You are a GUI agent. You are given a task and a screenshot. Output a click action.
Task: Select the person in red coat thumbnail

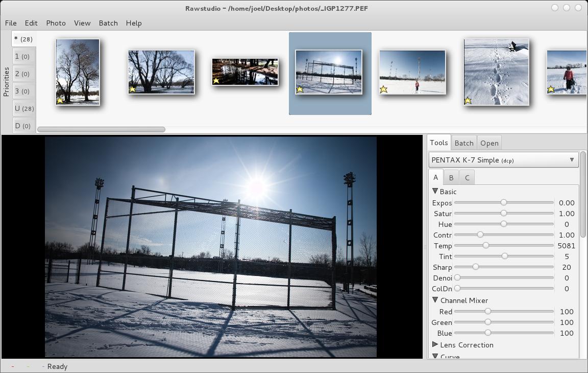[567, 72]
